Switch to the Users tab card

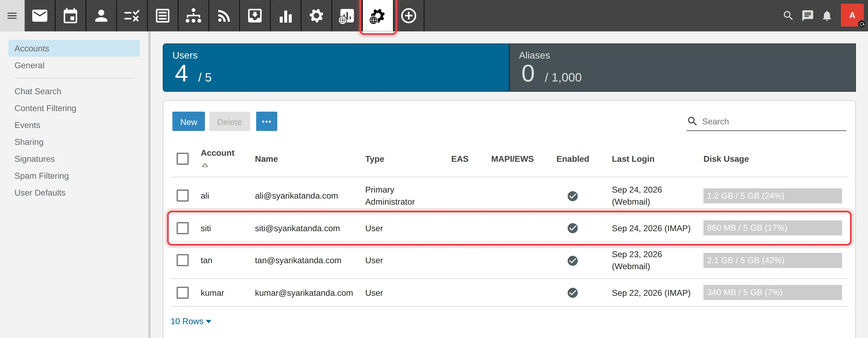[x=336, y=68]
